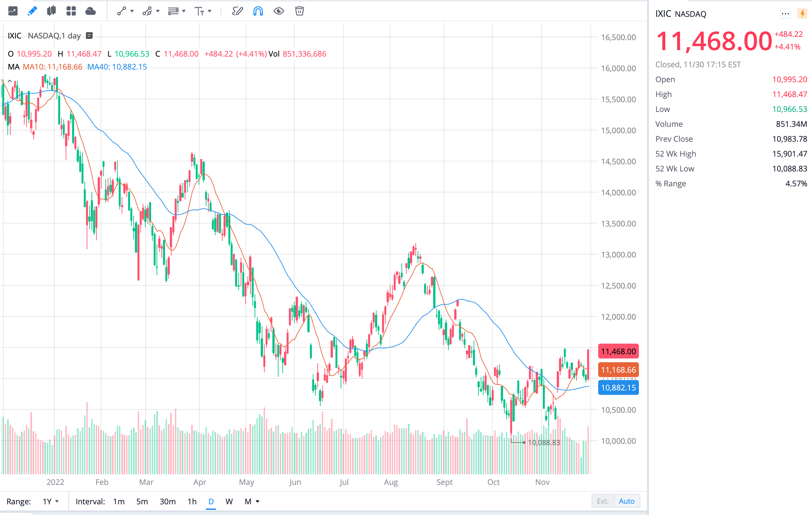Toggle drawings visibility with eye icon

(x=279, y=11)
